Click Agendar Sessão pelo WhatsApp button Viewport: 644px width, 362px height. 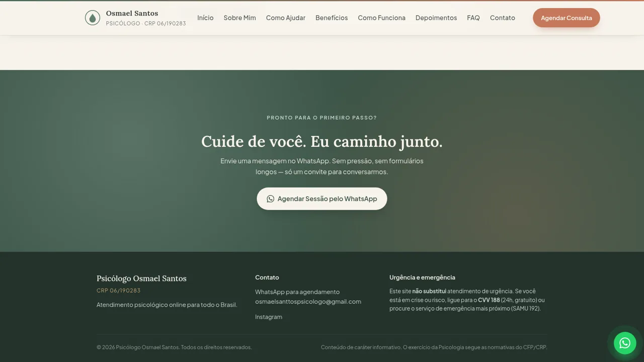coord(322,199)
